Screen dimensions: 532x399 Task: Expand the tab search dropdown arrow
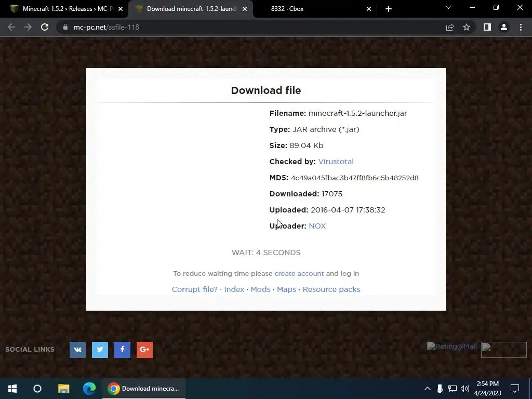click(448, 7)
